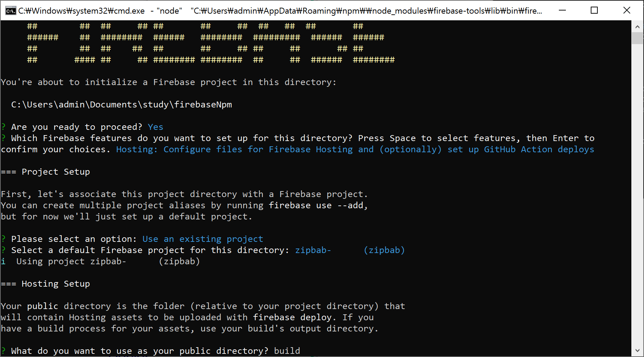
Task: Click the scrollbar down arrow
Action: (637, 351)
